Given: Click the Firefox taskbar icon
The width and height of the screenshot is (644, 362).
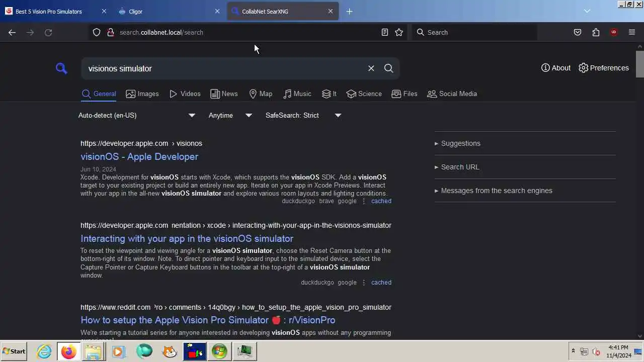Looking at the screenshot, I should pyautogui.click(x=68, y=351).
